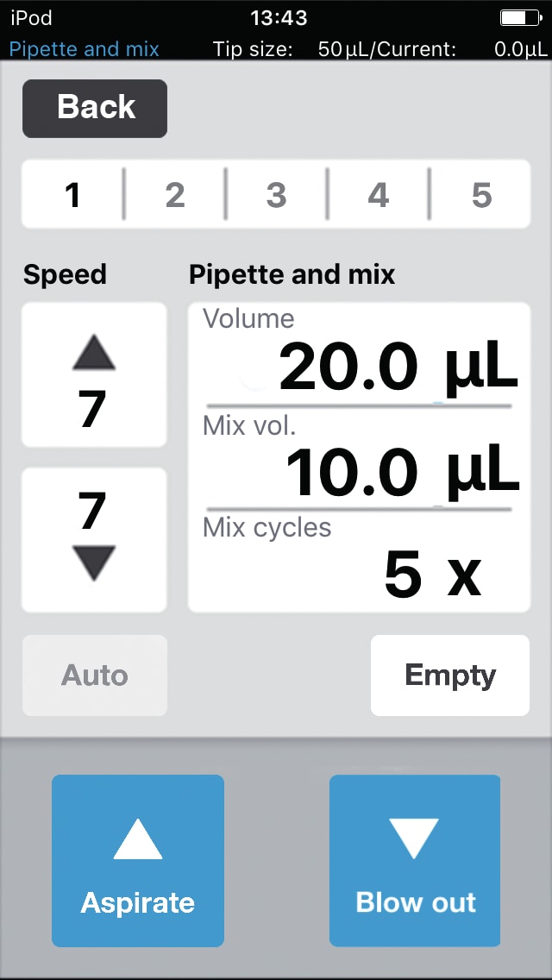Select program preset 1
552x980 pixels.
point(72,195)
